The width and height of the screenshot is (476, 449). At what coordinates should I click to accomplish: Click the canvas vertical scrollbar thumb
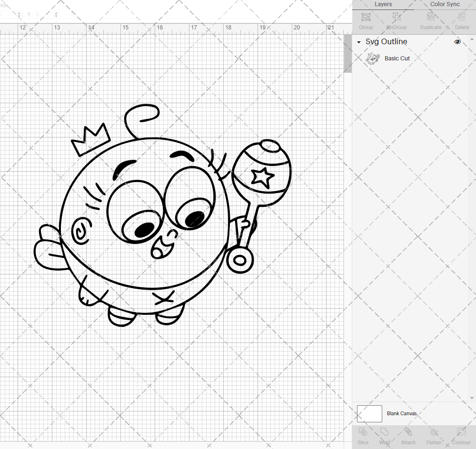click(x=347, y=53)
